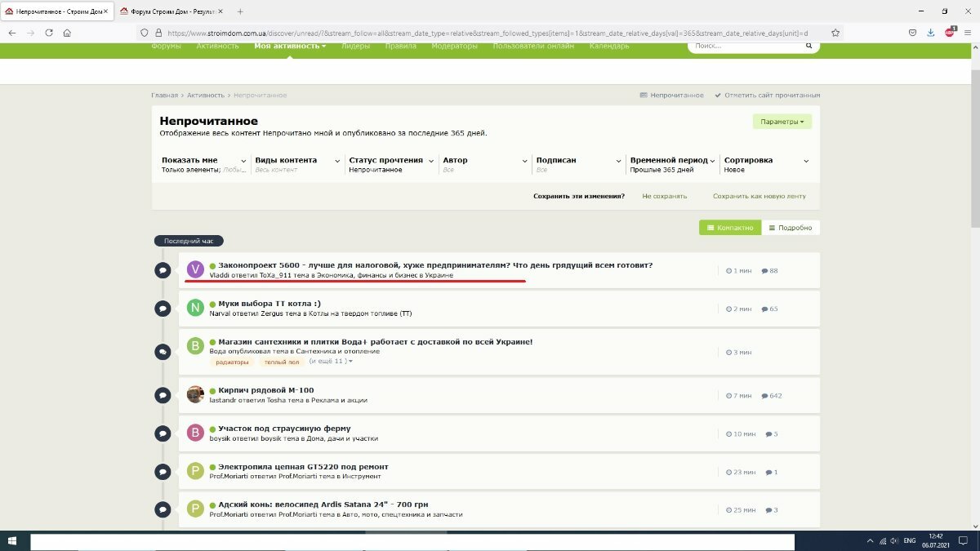
Task: Click the timeline comment bubble beside Кирпич рядовой
Action: point(163,395)
